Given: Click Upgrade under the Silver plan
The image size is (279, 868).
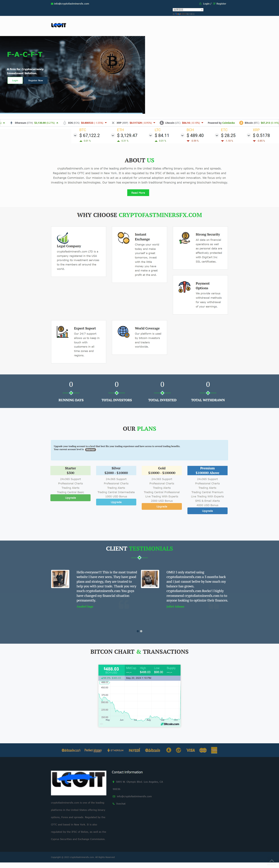Looking at the screenshot, I should (116, 502).
